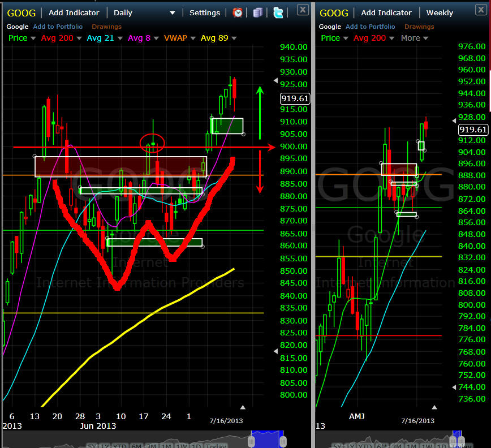
Task: Click the Google company name in Daily chart
Action: (x=18, y=27)
